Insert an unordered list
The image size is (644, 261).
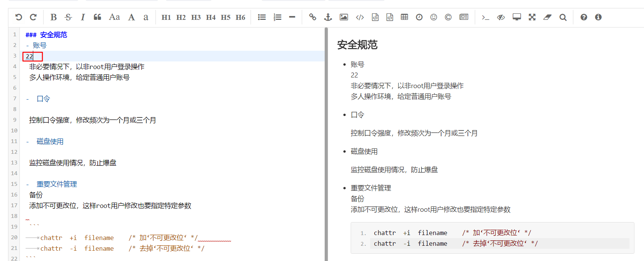coord(262,17)
